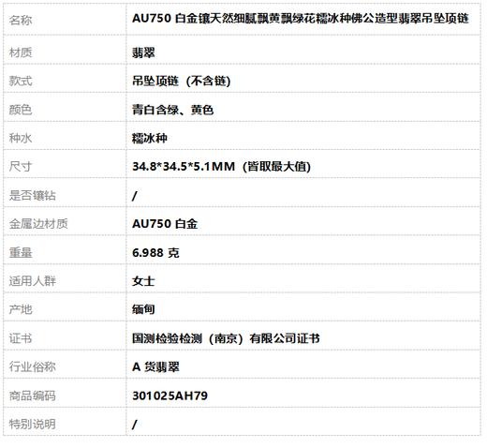Image resolution: width=487 pixels, height=448 pixels.
Task: Click the 尺寸 label
Action: 21,167
